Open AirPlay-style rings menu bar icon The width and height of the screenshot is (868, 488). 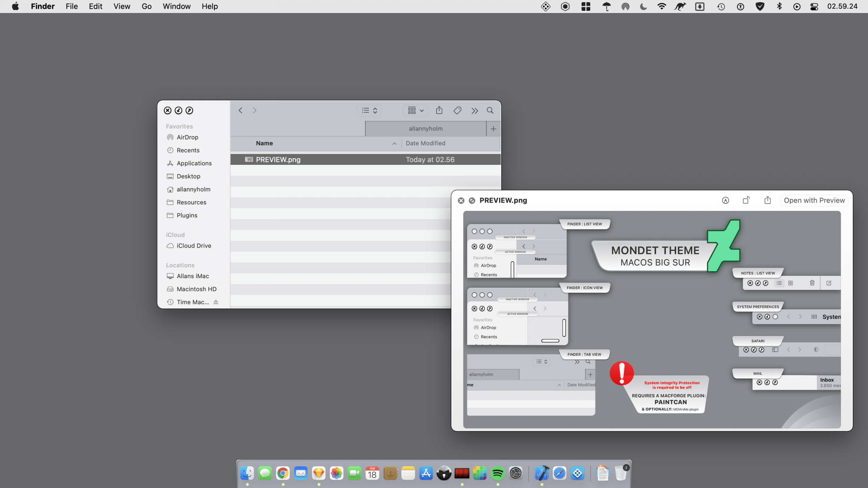tap(625, 7)
